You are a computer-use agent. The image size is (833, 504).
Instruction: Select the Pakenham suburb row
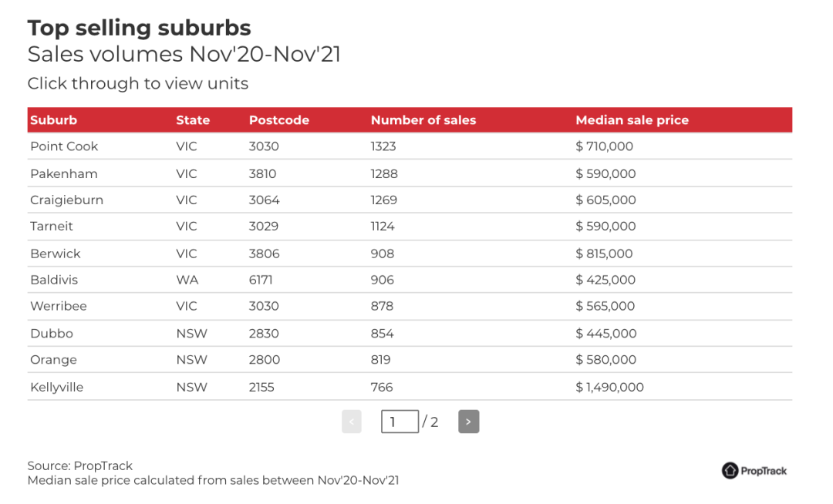pyautogui.click(x=410, y=173)
